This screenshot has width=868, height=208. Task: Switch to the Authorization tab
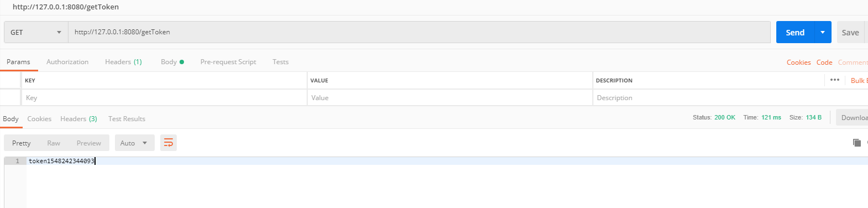coord(67,62)
